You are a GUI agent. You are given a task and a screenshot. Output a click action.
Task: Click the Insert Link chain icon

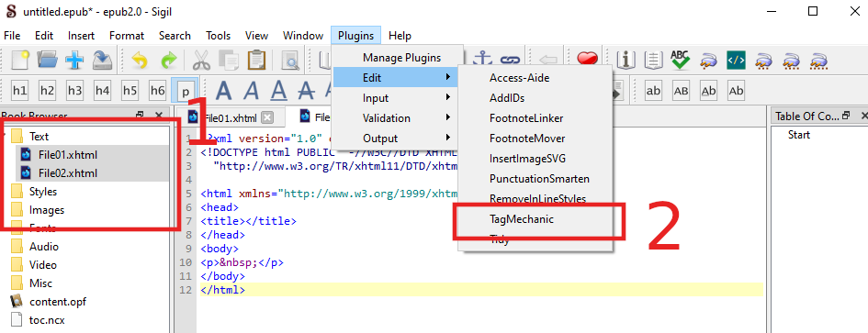511,60
